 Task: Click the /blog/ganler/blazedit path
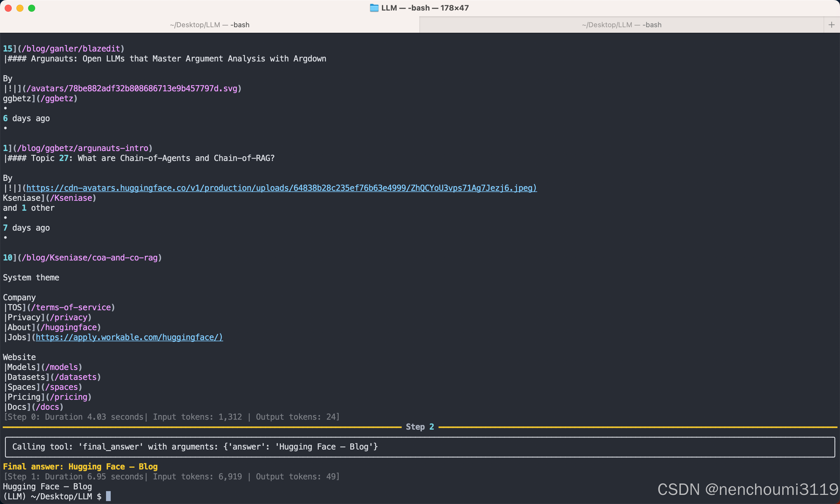coord(71,49)
